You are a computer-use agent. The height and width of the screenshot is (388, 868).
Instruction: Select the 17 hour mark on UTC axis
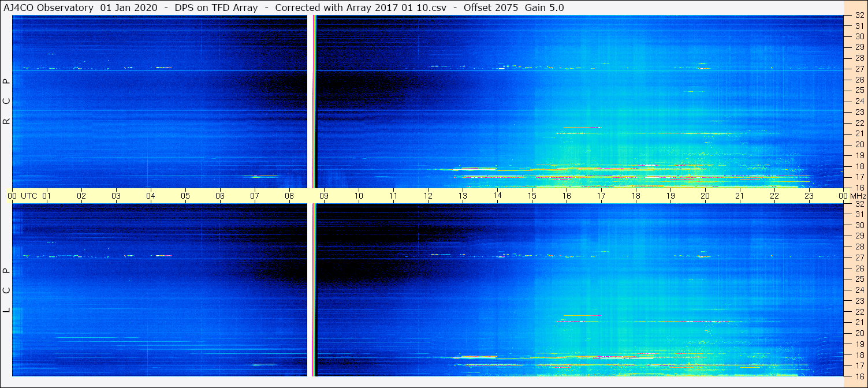pos(601,196)
